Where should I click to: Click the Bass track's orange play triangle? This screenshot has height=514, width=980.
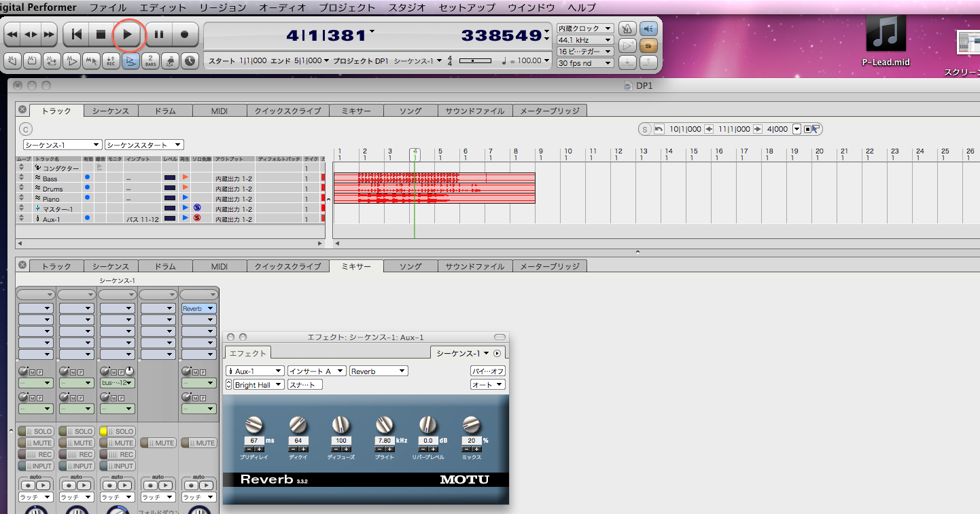(x=186, y=178)
